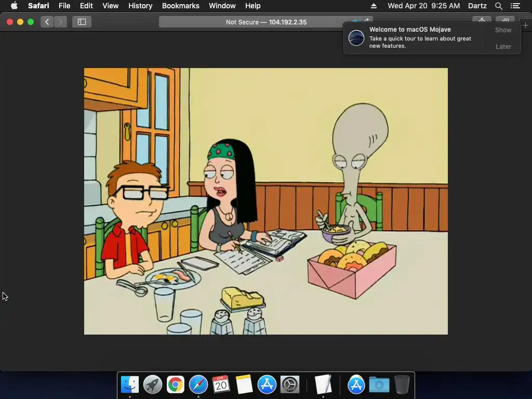The image size is (532, 399).
Task: Click the address bar showing 104.192.2.35
Action: pos(265,22)
